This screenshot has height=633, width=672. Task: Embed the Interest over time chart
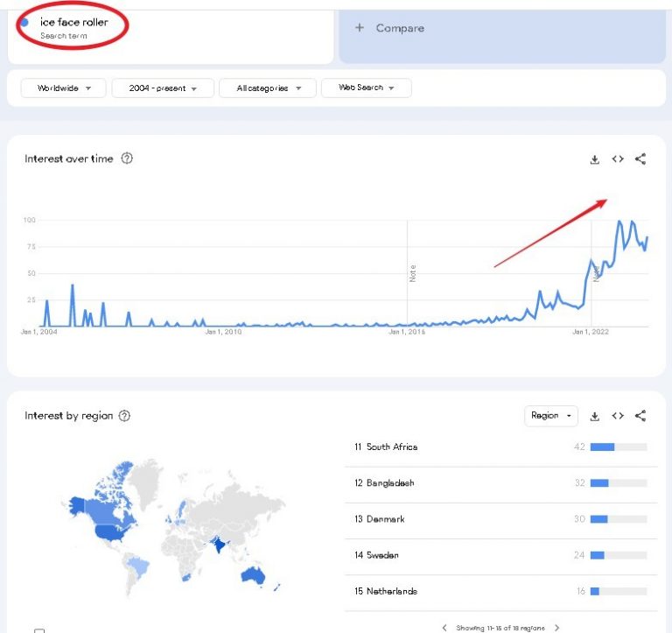tap(618, 159)
